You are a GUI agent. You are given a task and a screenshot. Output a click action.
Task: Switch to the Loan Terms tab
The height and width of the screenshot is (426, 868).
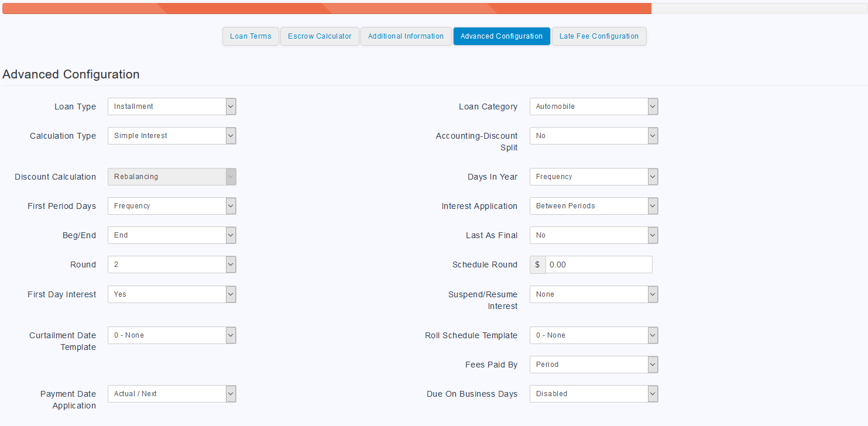[251, 36]
